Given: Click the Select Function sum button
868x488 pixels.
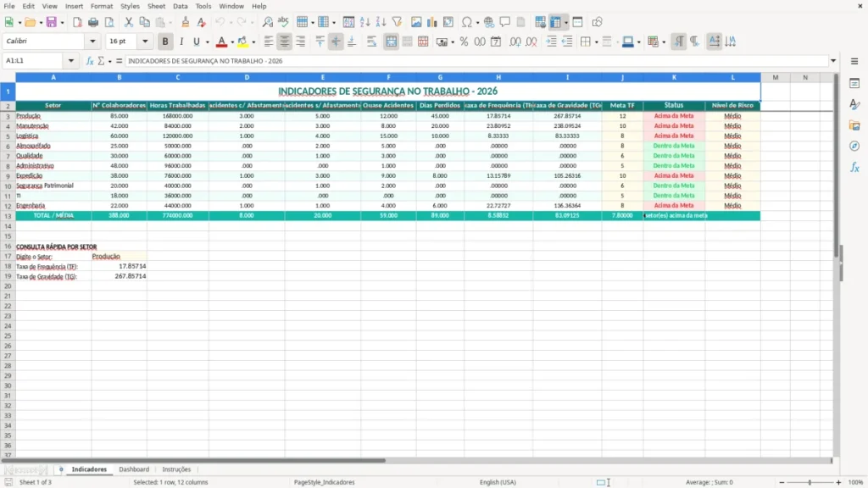Looking at the screenshot, I should coord(101,61).
